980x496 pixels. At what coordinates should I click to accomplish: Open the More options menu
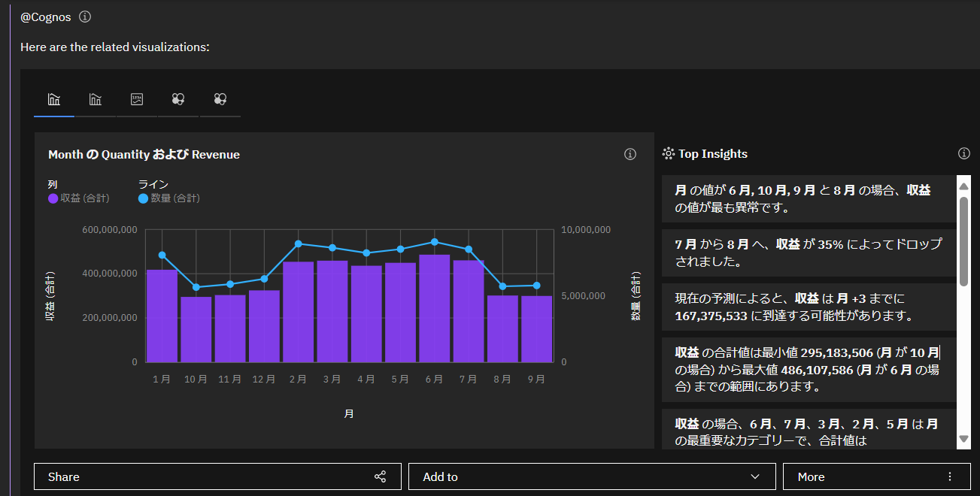click(x=876, y=476)
